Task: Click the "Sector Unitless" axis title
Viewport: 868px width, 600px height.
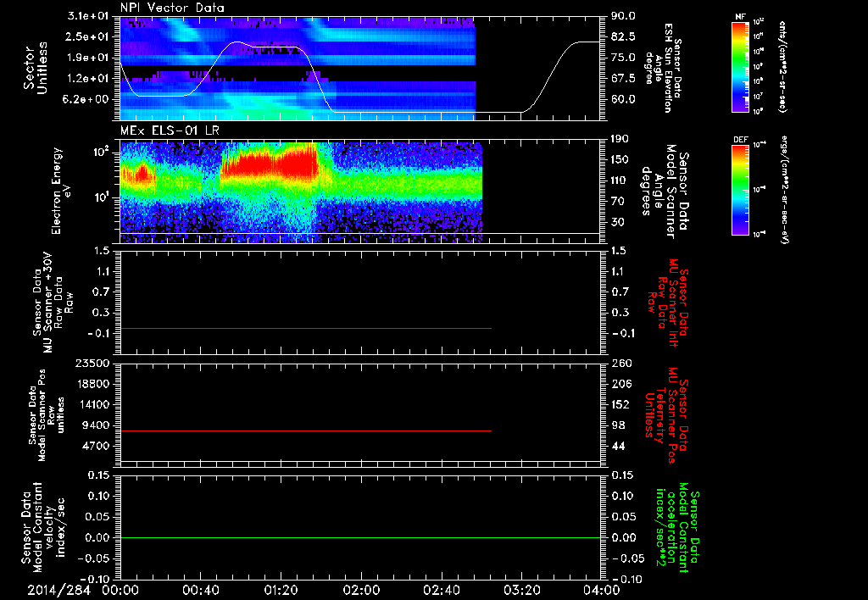Action: point(36,68)
